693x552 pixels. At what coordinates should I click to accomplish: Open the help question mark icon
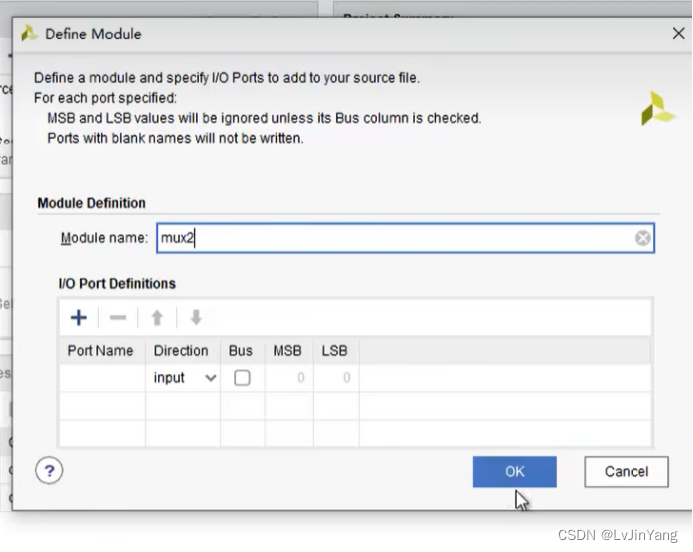click(x=49, y=471)
